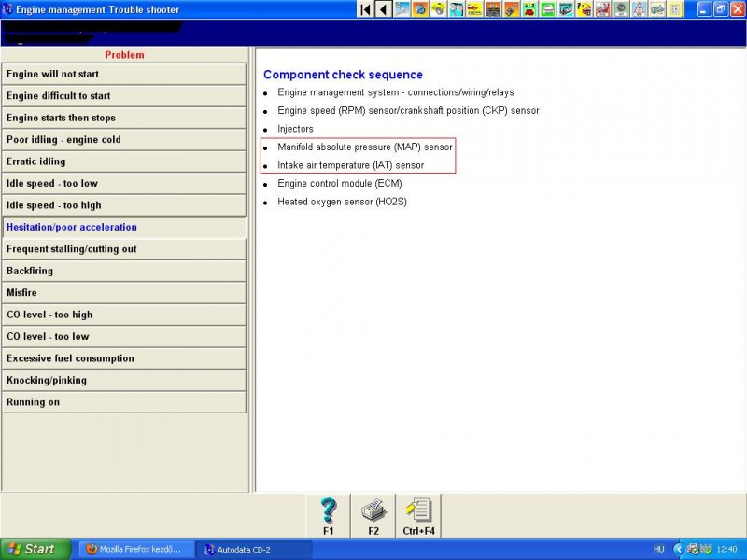Click the cyan icon with two round pulleys
The height and width of the screenshot is (560, 747).
coord(457,9)
